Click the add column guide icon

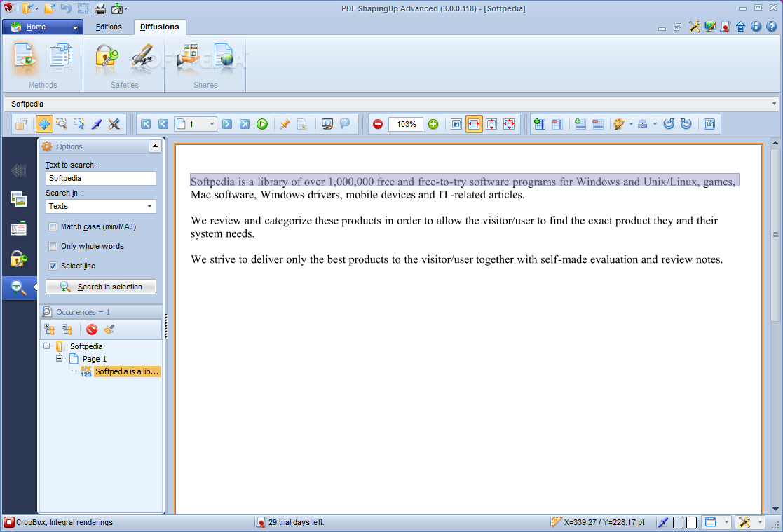point(539,124)
